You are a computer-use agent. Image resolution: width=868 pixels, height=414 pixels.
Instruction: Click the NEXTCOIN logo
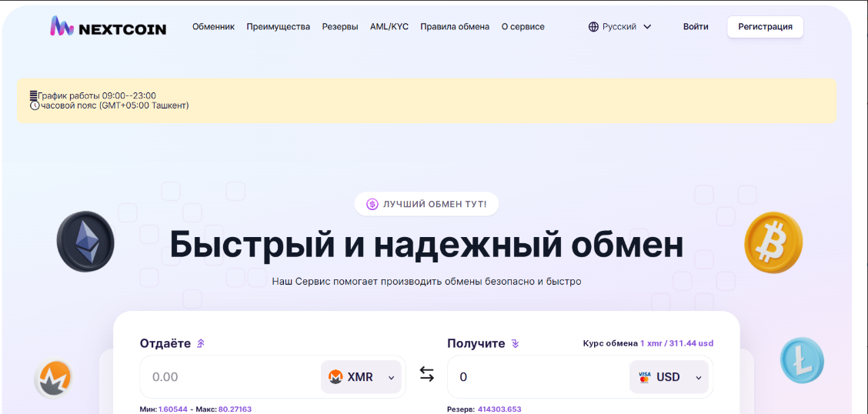(x=108, y=27)
